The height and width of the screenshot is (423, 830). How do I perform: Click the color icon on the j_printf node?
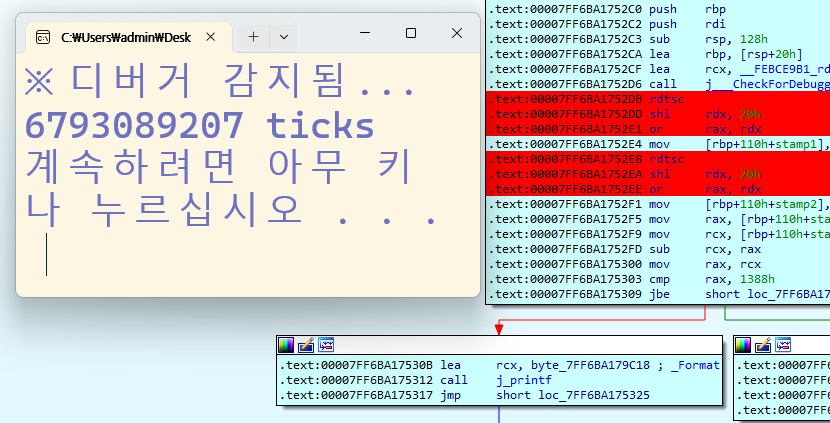[287, 345]
